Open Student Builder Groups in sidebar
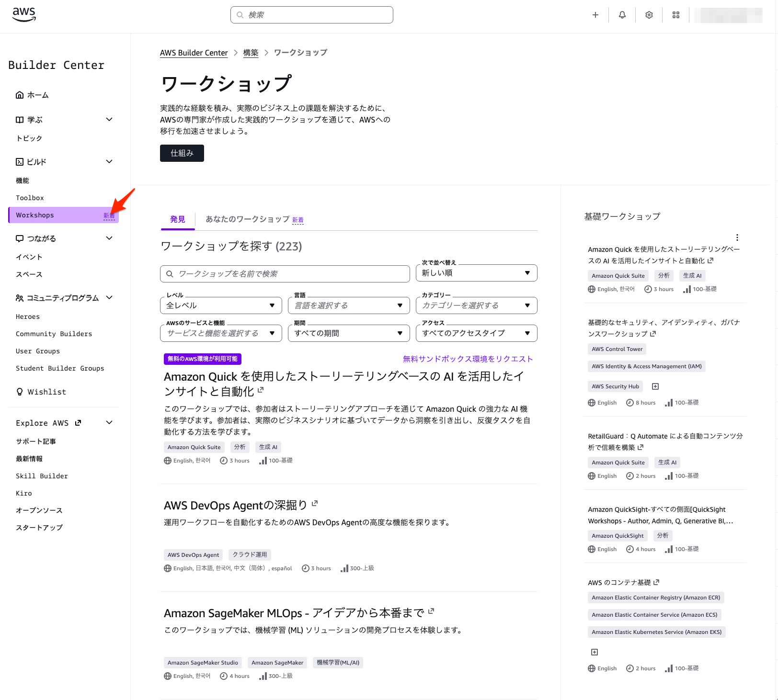This screenshot has height=700, width=778. pyautogui.click(x=60, y=368)
